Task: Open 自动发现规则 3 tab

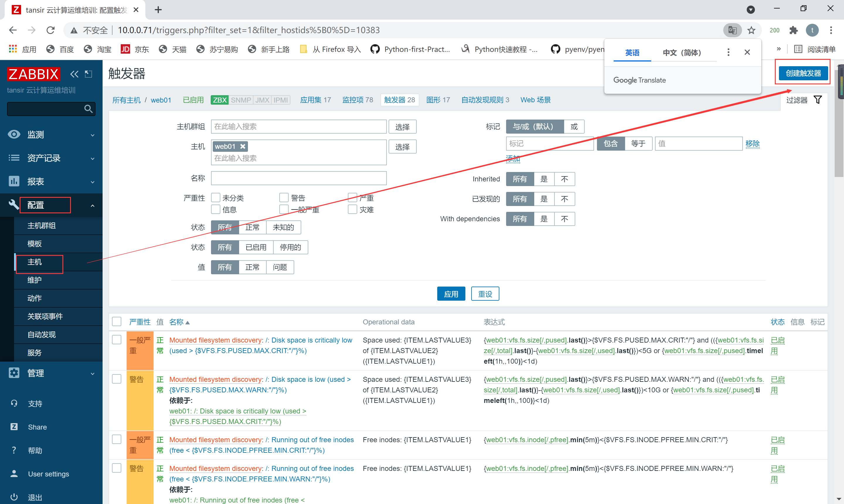Action: point(485,100)
